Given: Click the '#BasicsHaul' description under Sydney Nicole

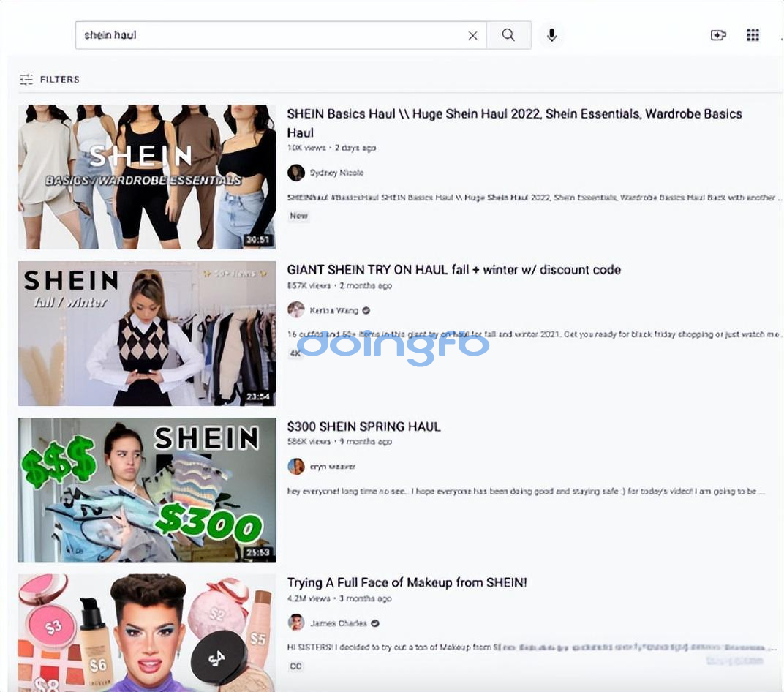Looking at the screenshot, I should click(x=533, y=198).
